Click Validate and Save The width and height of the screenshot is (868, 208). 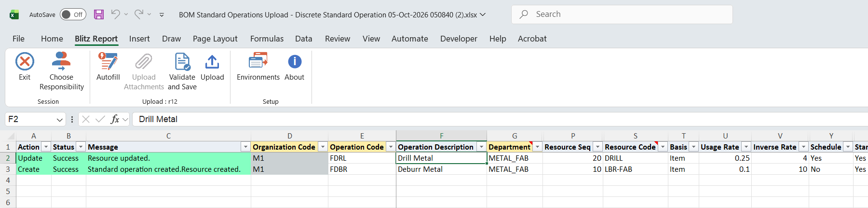point(182,71)
